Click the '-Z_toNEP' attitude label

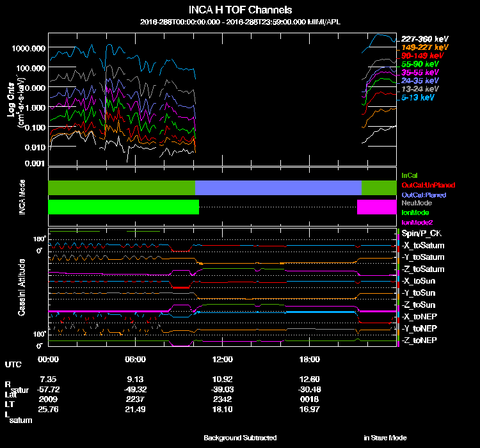(419, 340)
